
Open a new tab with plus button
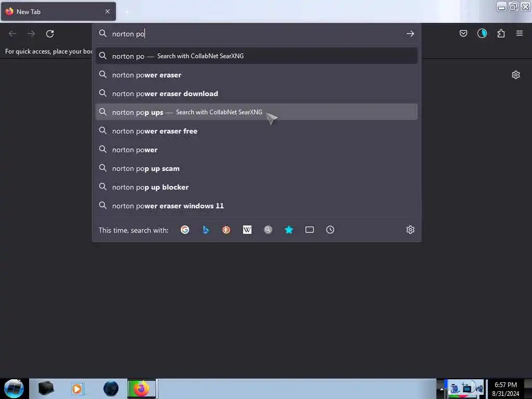[x=127, y=12]
